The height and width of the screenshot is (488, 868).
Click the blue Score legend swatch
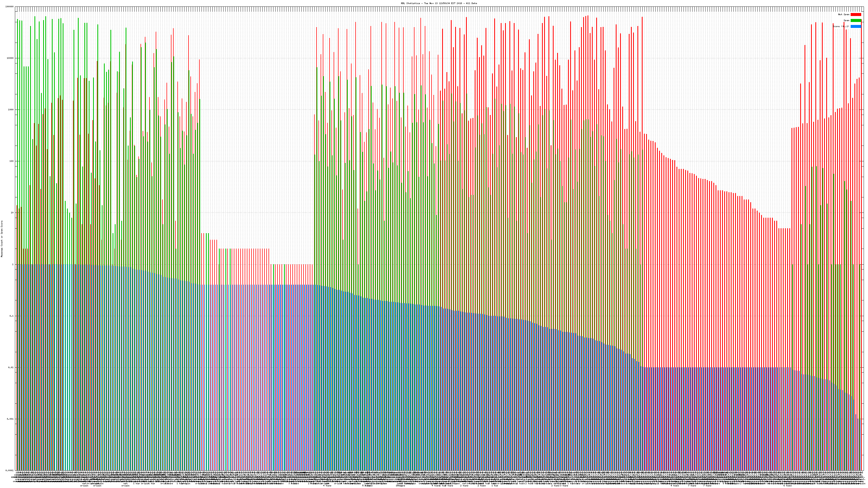pos(856,26)
